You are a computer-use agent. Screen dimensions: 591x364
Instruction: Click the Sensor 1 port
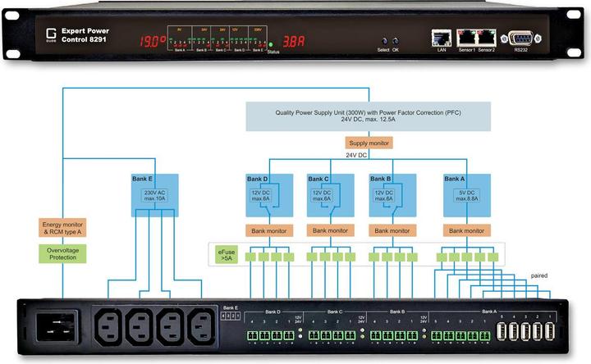pos(466,38)
